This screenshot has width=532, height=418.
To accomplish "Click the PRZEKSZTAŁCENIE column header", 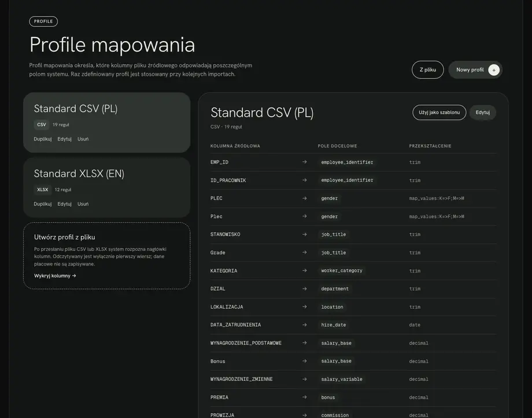I will click(x=430, y=146).
